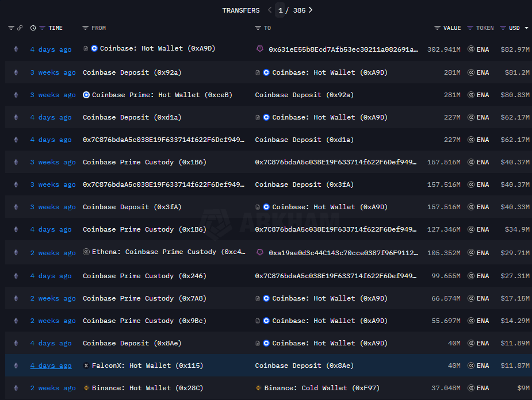Click Ethereum icon on the $81.2M row
Image resolution: width=532 pixels, height=400 pixels.
tap(16, 72)
